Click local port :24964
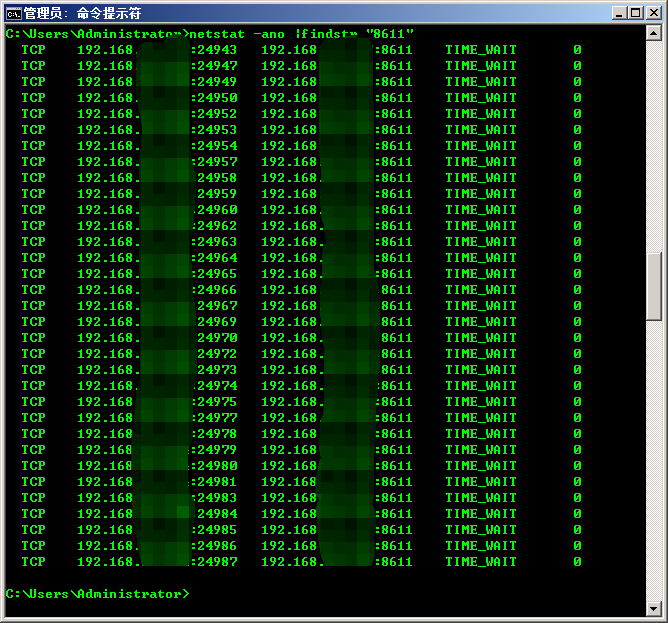 click(214, 258)
